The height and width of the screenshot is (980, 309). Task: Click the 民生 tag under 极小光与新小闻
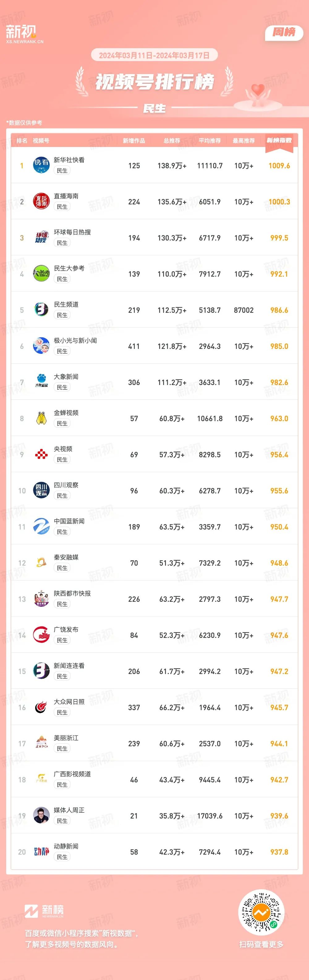62,351
